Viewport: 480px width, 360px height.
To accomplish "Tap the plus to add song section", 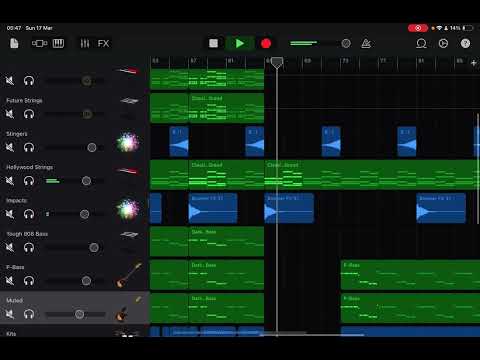I will [x=474, y=63].
